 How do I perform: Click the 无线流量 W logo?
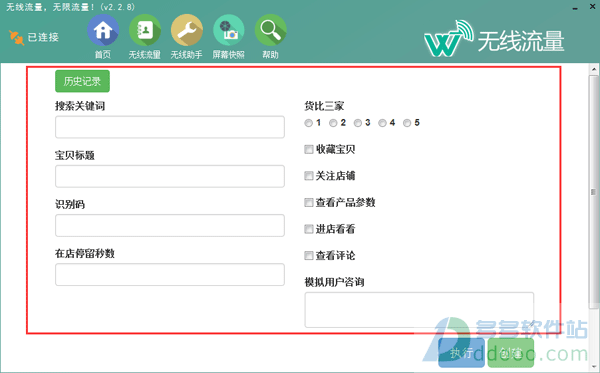[x=448, y=39]
